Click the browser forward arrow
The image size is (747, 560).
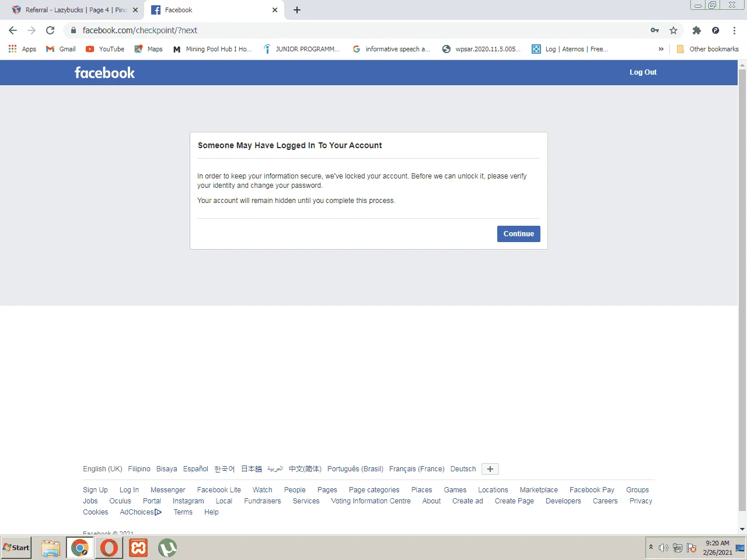[x=32, y=30]
